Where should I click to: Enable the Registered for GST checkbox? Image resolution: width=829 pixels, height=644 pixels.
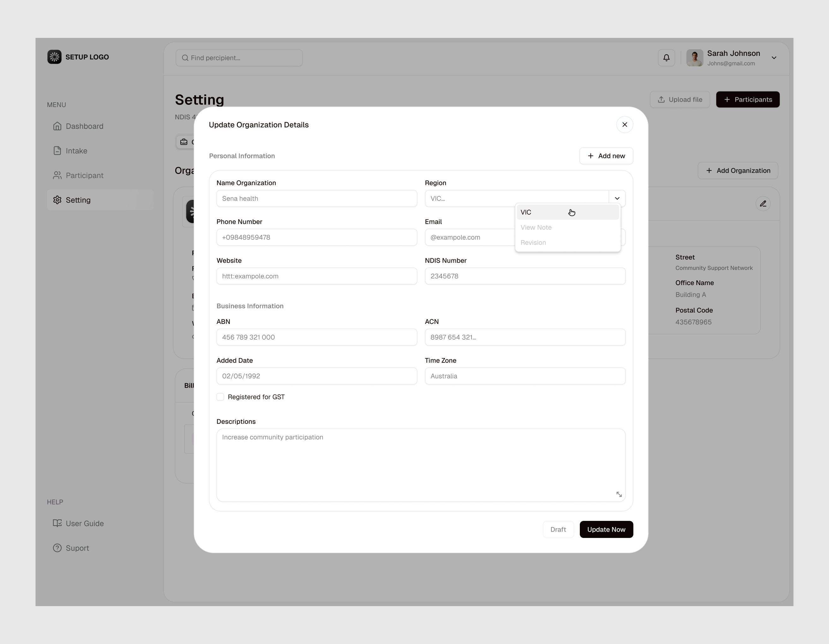220,397
